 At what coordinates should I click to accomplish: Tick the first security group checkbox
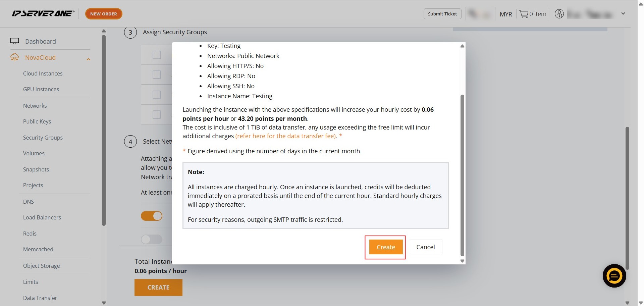(x=157, y=55)
